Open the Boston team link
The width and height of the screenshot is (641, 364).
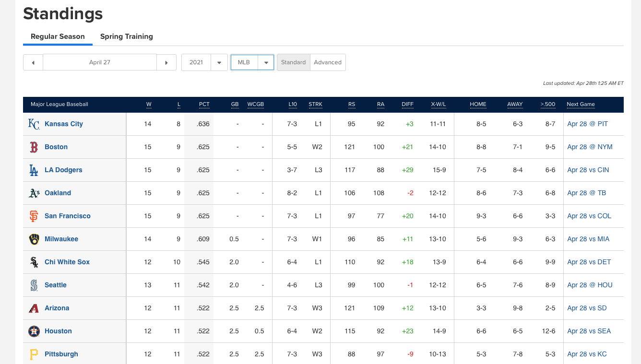pyautogui.click(x=56, y=147)
